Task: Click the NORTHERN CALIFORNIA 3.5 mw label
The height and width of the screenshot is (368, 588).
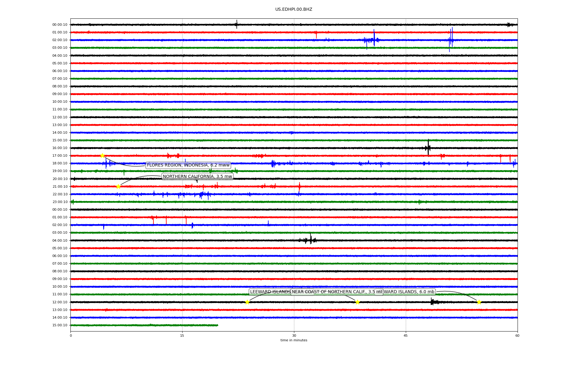Action: click(197, 176)
